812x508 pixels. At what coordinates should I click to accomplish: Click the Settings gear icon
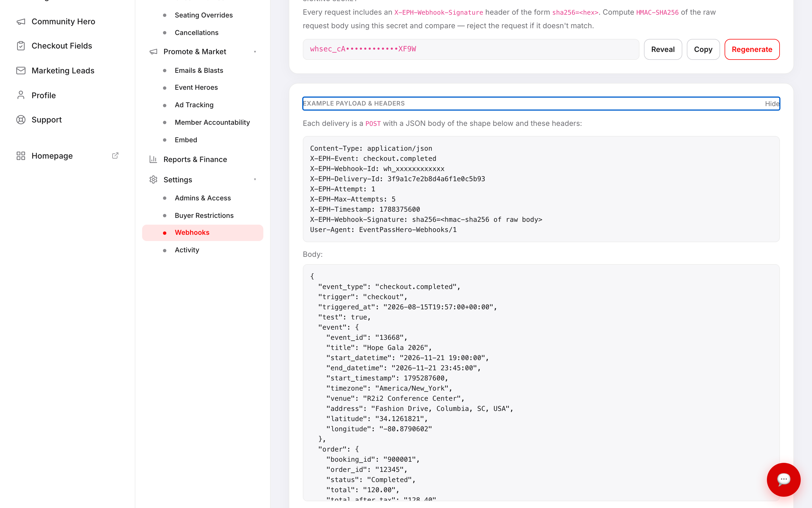[x=153, y=179]
